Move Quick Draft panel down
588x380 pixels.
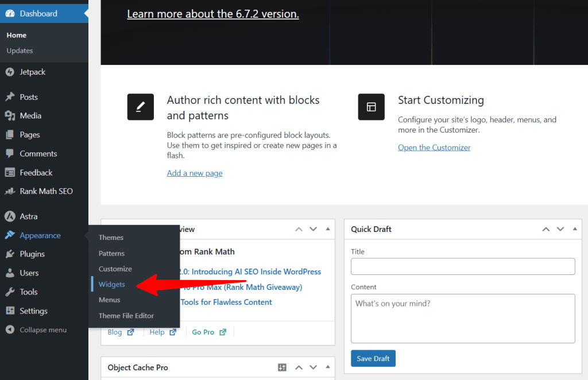[560, 229]
